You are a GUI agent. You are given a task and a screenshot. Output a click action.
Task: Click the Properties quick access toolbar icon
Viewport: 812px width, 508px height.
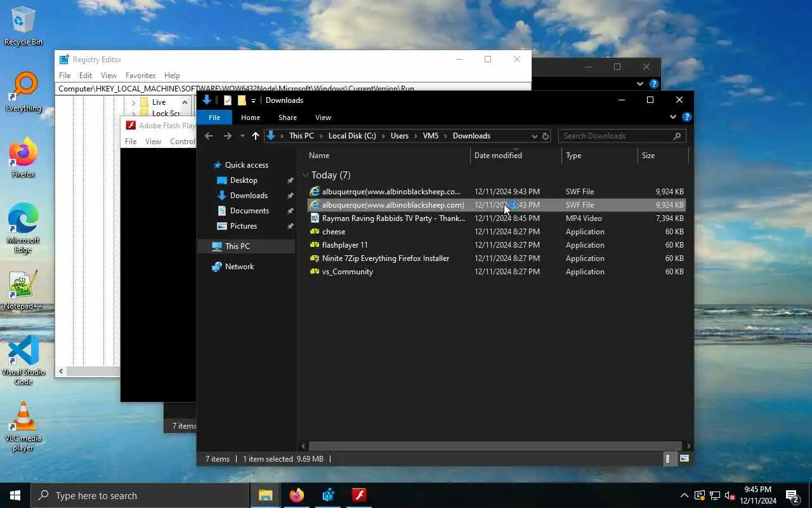click(228, 100)
